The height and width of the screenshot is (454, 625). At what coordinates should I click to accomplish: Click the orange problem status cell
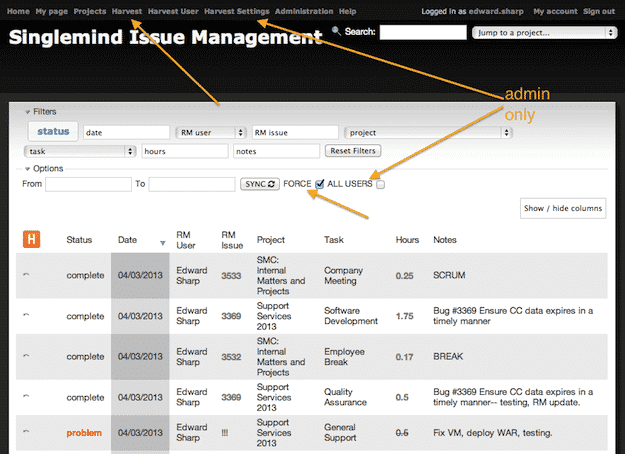click(84, 433)
